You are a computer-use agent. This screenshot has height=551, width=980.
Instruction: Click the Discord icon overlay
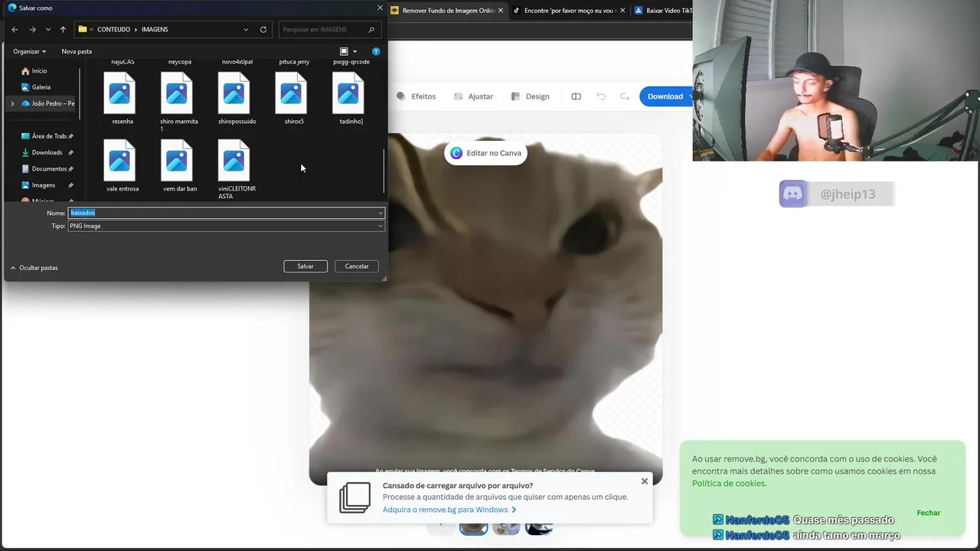coord(793,194)
